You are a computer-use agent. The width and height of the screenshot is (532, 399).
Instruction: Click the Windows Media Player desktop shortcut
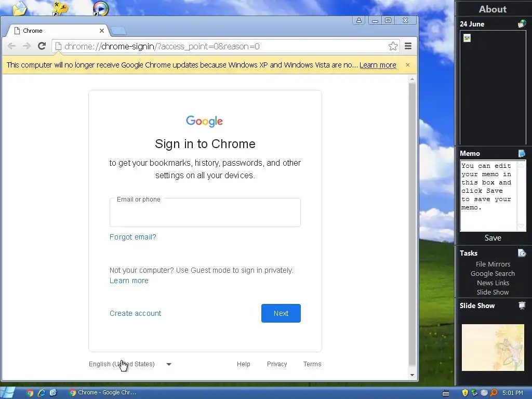[101, 8]
